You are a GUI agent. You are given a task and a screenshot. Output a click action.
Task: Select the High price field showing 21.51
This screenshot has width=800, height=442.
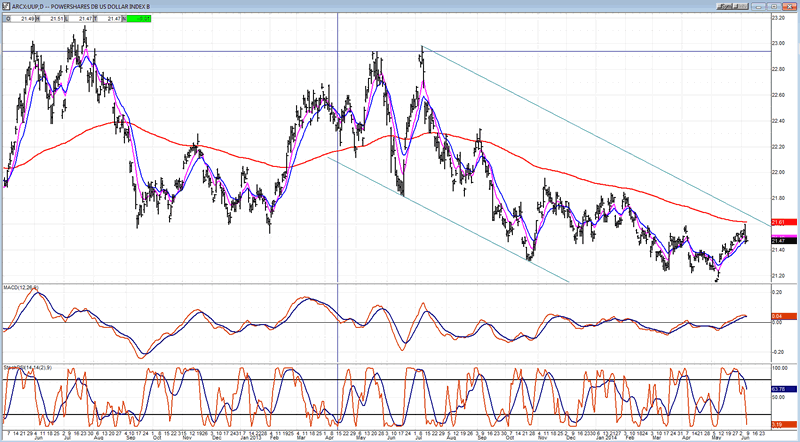(x=58, y=16)
